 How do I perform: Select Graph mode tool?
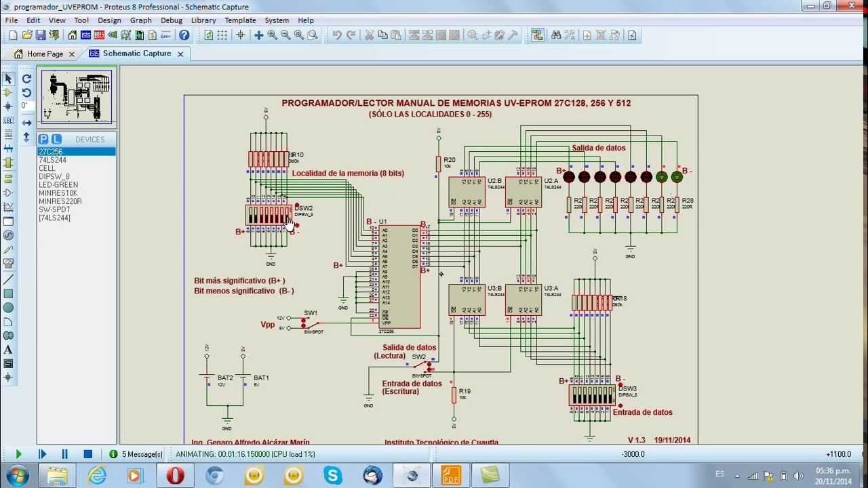8,206
